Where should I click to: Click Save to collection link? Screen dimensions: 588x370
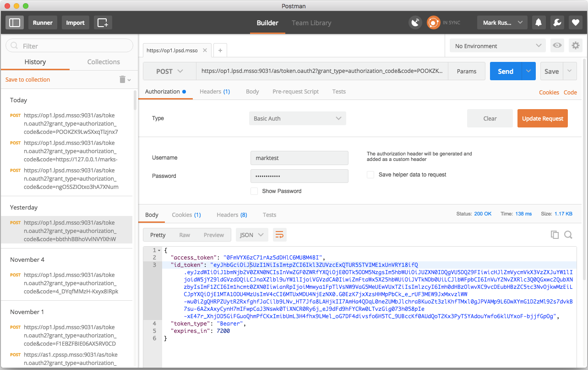point(27,79)
